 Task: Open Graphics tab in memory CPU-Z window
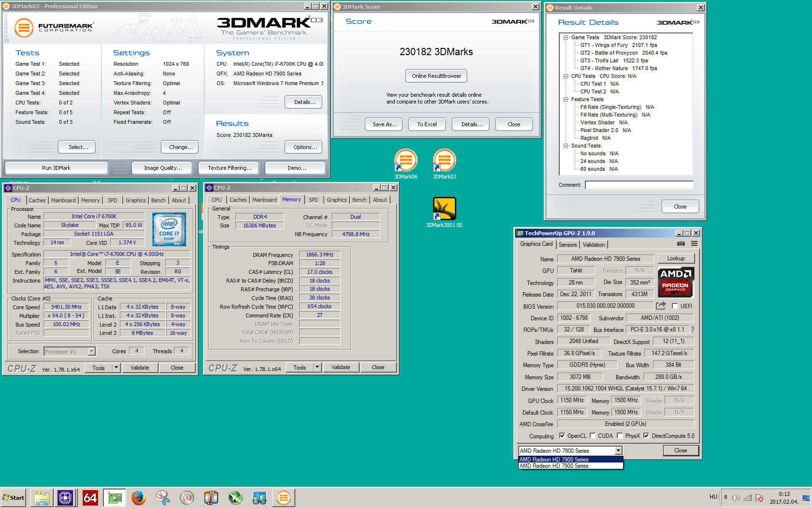(x=337, y=200)
